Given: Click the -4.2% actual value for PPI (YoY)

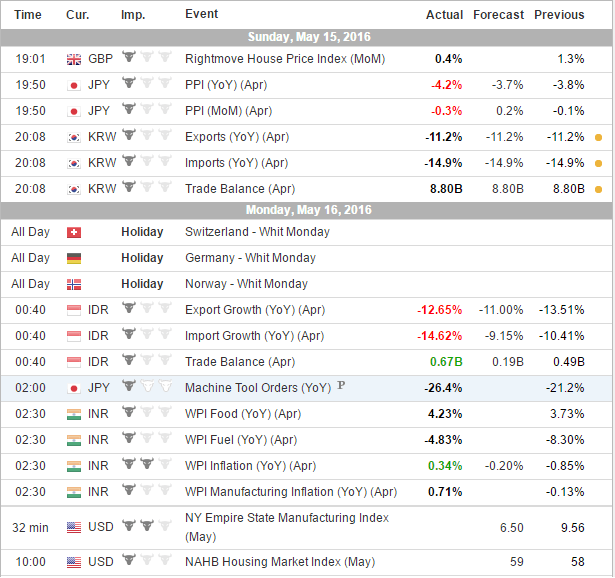Looking at the screenshot, I should (x=446, y=85).
